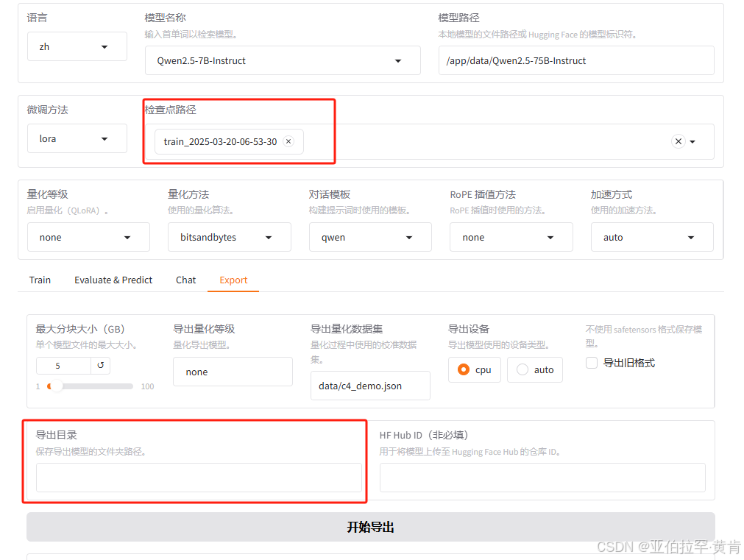Click the 模型名称 dropdown caret
Viewport: 744px width, 560px height.
click(x=397, y=60)
